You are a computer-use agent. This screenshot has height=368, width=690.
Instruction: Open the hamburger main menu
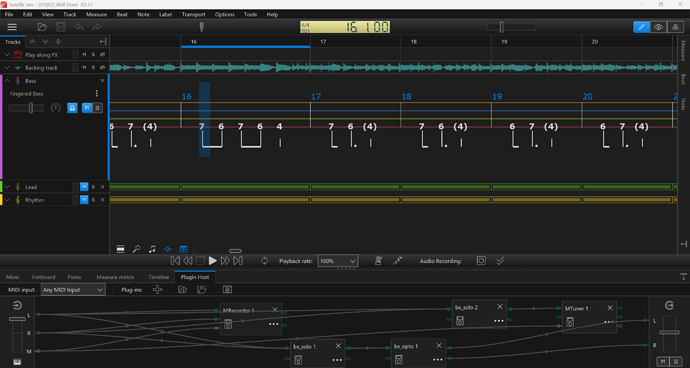(12, 27)
